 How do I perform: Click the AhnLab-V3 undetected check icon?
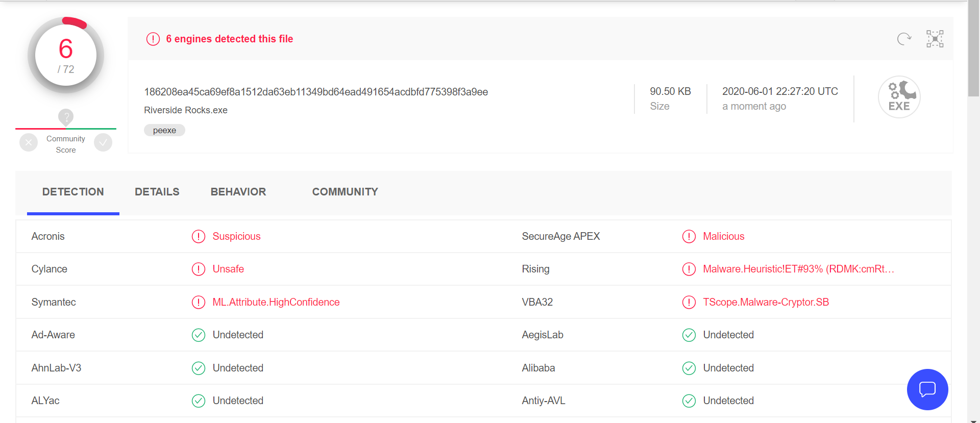pos(199,368)
